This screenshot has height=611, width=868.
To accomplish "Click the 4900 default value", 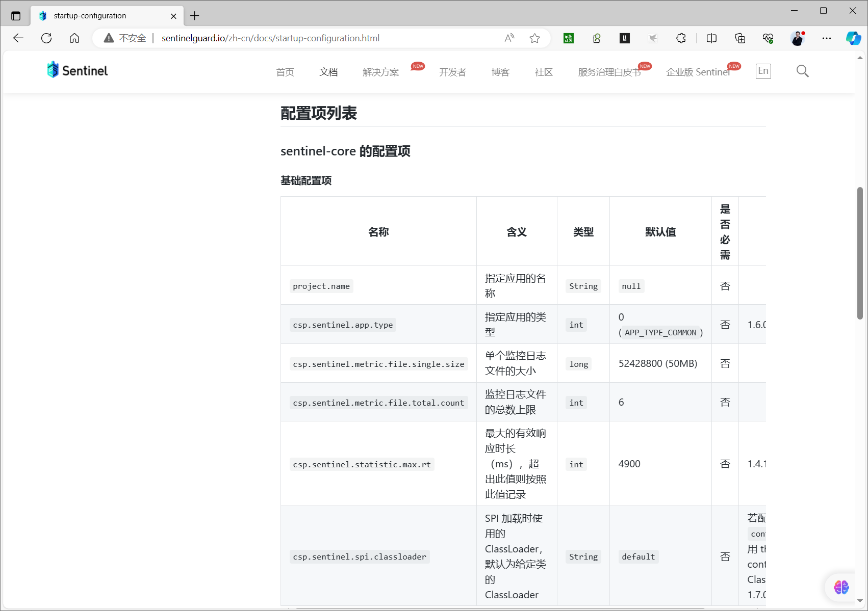I will coord(629,464).
